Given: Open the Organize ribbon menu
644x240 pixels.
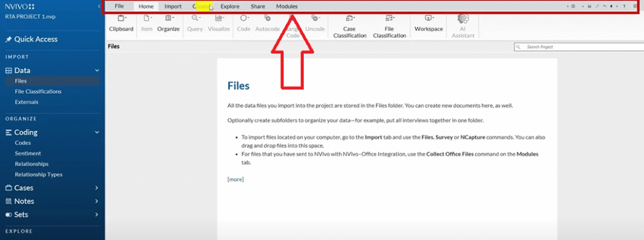Looking at the screenshot, I should coord(169,23).
